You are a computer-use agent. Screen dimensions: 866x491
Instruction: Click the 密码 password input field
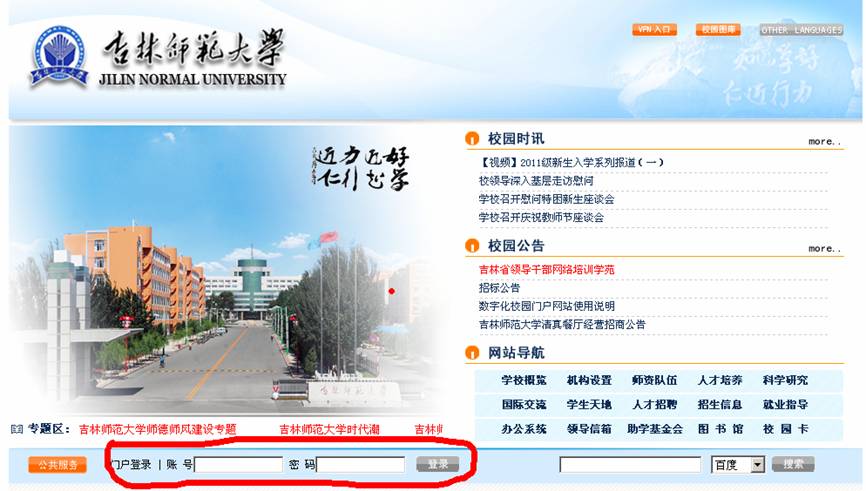(x=361, y=464)
